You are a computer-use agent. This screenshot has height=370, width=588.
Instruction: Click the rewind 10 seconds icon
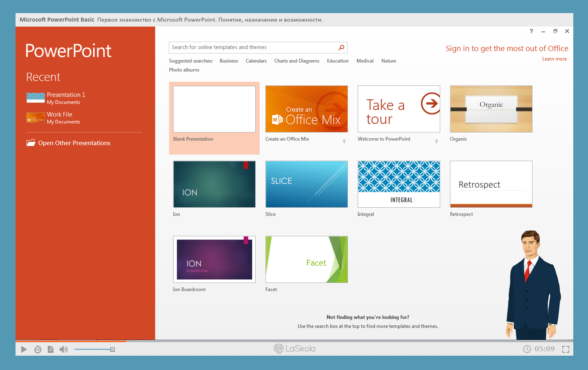tap(38, 349)
